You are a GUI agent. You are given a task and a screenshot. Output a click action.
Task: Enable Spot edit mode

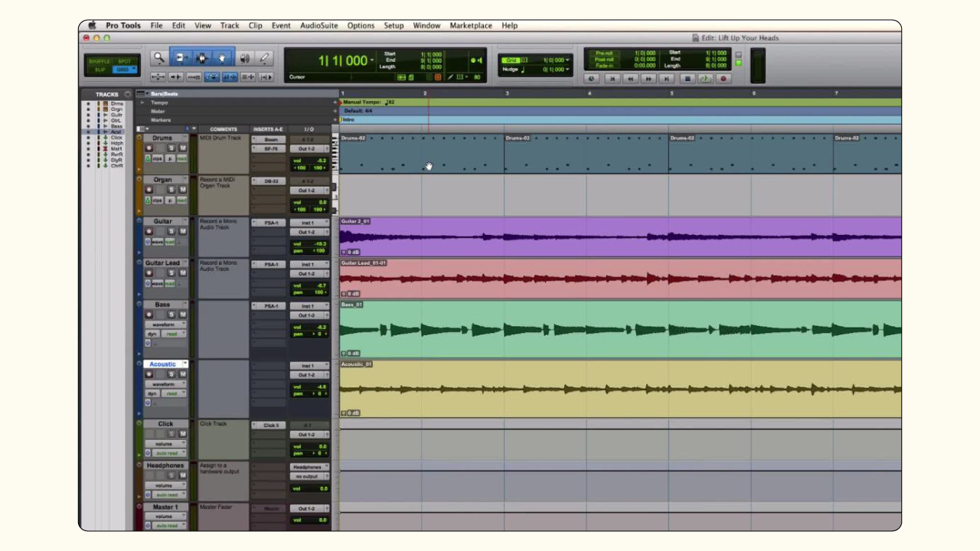(x=123, y=61)
